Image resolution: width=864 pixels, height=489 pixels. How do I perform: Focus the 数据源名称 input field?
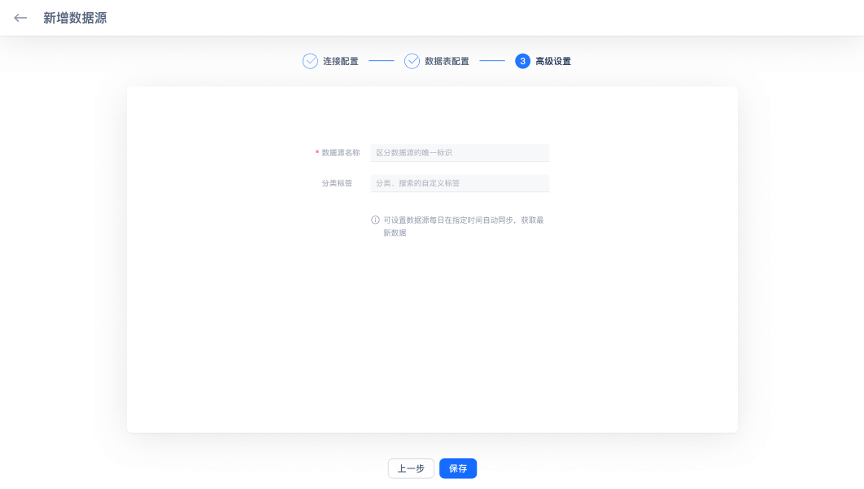(460, 153)
